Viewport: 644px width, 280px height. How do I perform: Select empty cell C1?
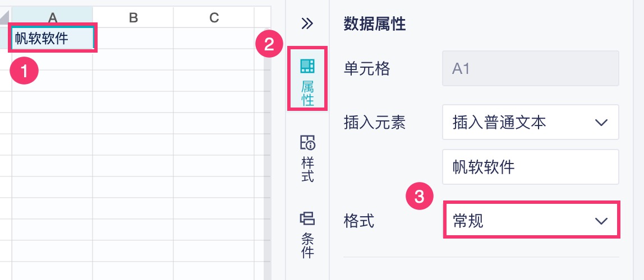[214, 38]
